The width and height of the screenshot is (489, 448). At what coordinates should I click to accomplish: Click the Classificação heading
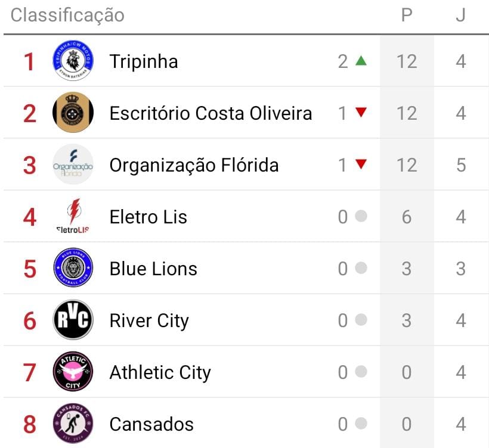click(x=67, y=15)
